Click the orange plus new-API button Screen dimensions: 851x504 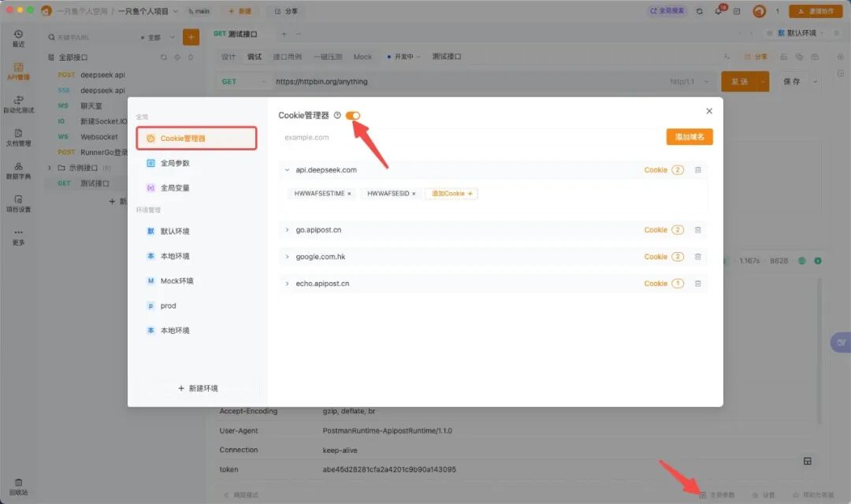tap(191, 37)
